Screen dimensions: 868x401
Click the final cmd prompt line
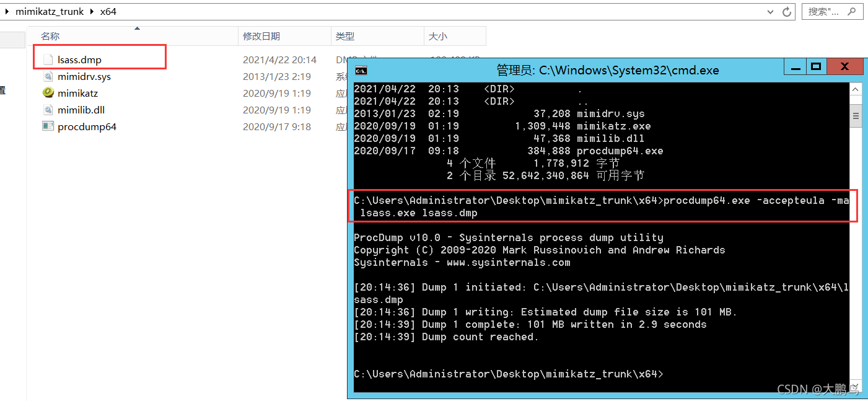pyautogui.click(x=509, y=374)
